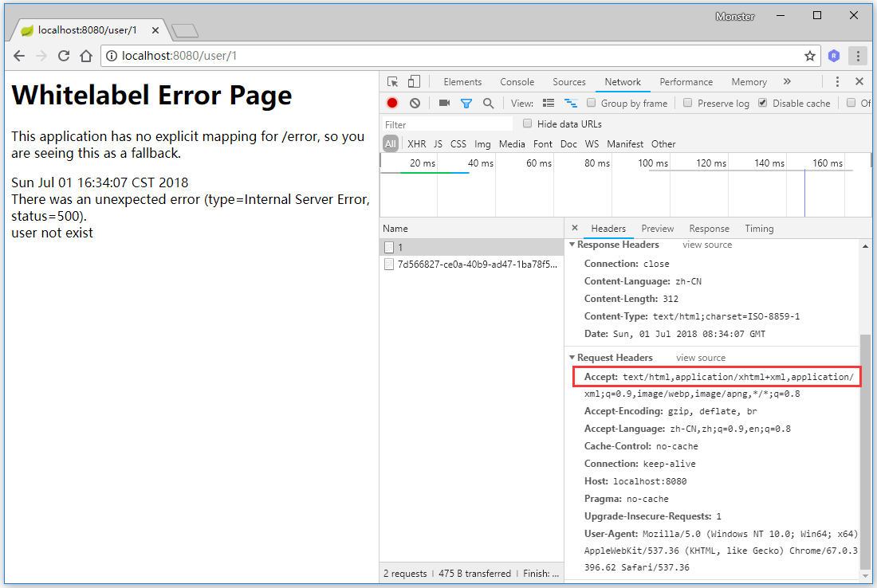Open the Sources panel tab
Viewport: 877px width, 588px height.
pyautogui.click(x=568, y=81)
